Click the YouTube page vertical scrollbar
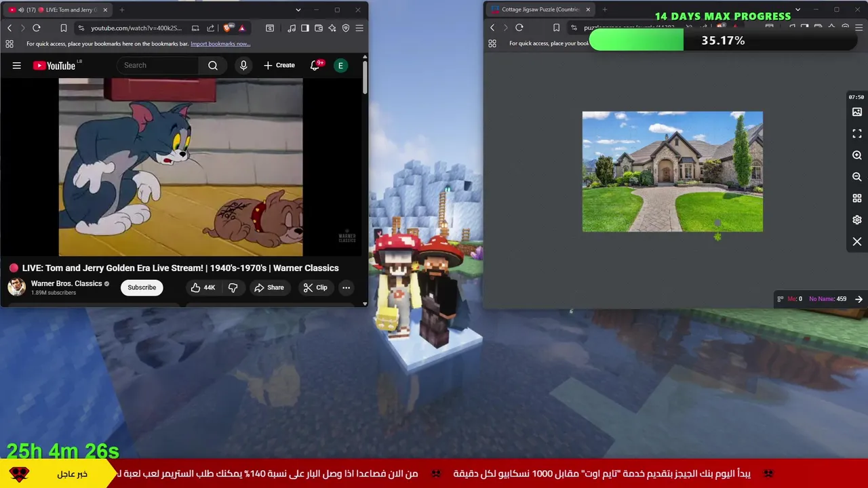The width and height of the screenshot is (868, 488). tap(365, 78)
